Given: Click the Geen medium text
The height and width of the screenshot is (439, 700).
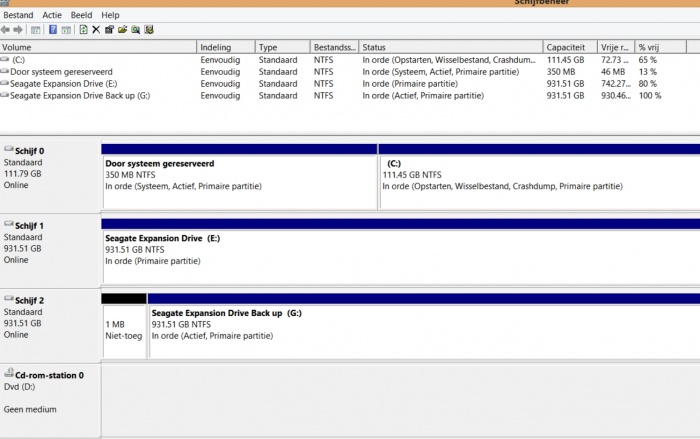Looking at the screenshot, I should 30,410.
